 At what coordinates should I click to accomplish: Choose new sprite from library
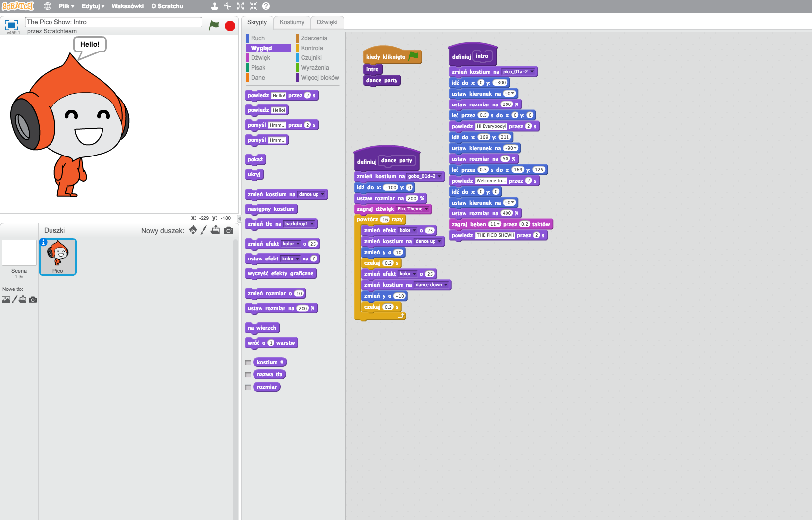[x=193, y=230]
